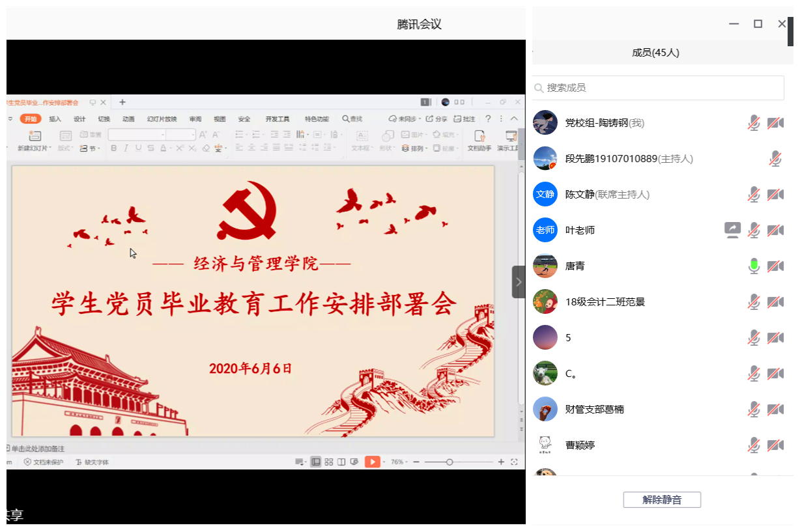Toggle muted microphone for 党校组-陶铸钢
Screen dimensions: 800x532
point(754,122)
